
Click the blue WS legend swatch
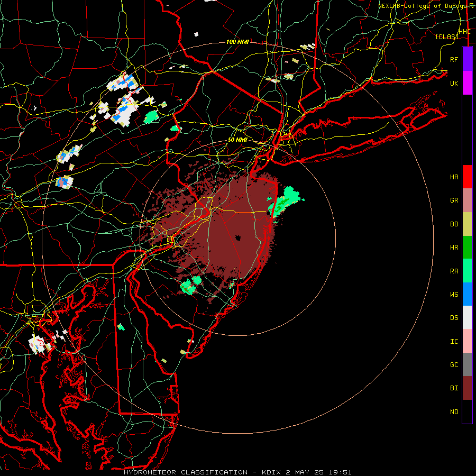pyautogui.click(x=467, y=294)
